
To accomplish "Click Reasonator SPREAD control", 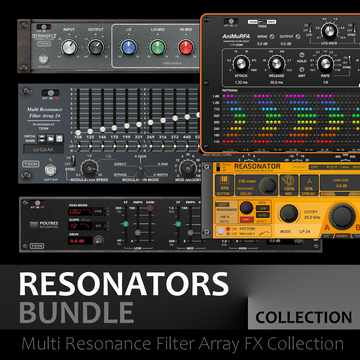I will (x=309, y=185).
